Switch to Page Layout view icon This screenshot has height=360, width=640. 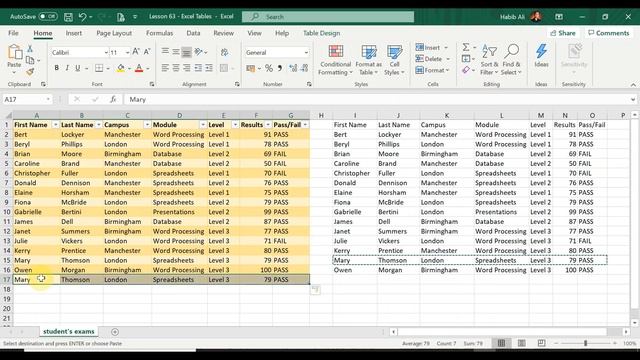pos(521,343)
